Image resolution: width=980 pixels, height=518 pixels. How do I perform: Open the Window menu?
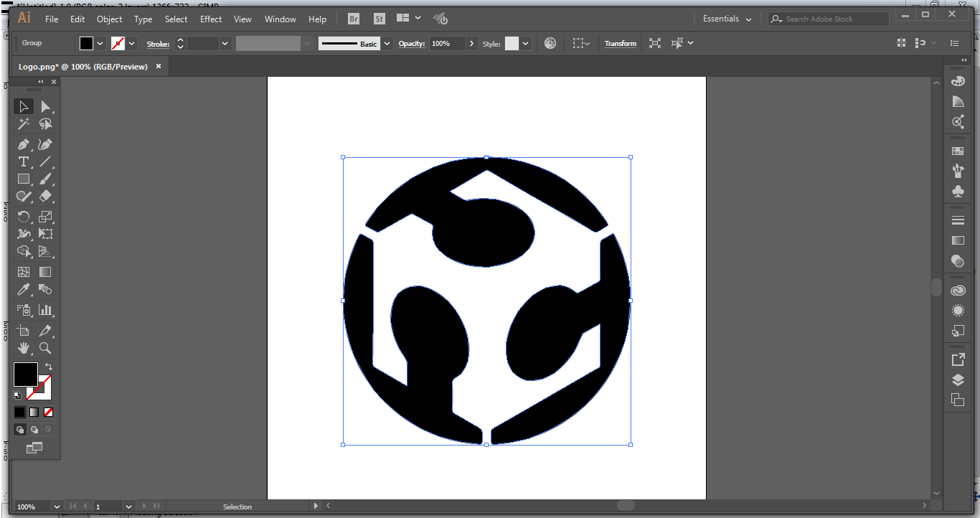(x=281, y=19)
